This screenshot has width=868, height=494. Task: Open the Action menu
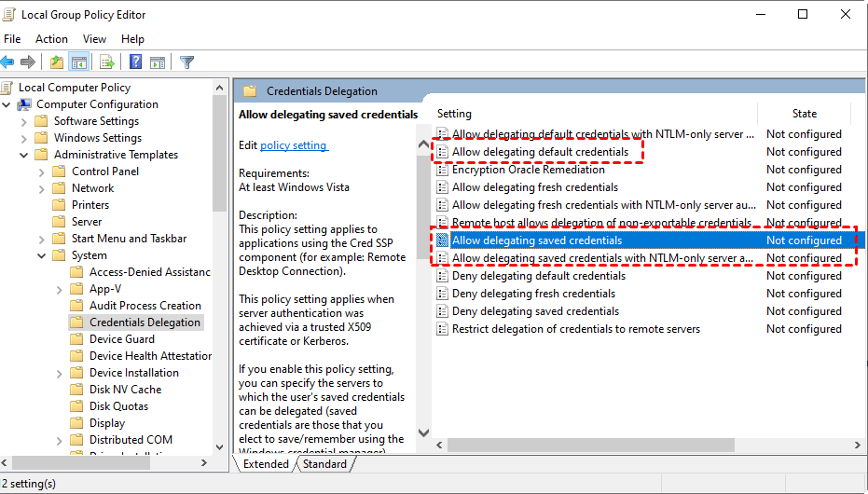pos(51,39)
